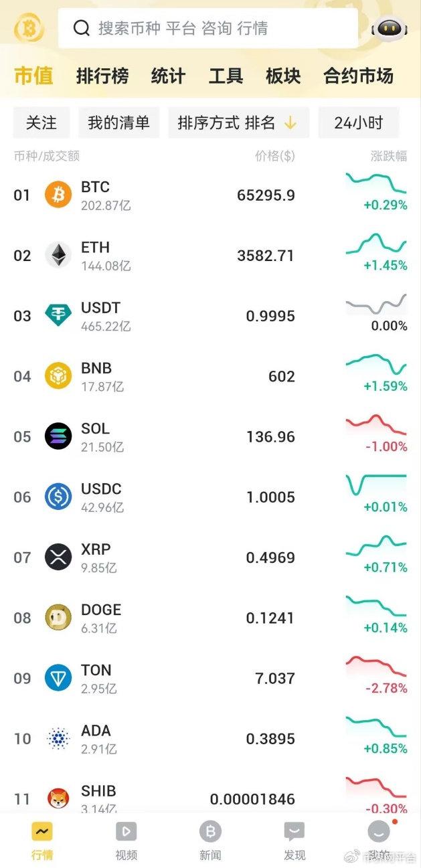Tap the Ethereum diamond icon
The image size is (421, 868).
point(58,256)
